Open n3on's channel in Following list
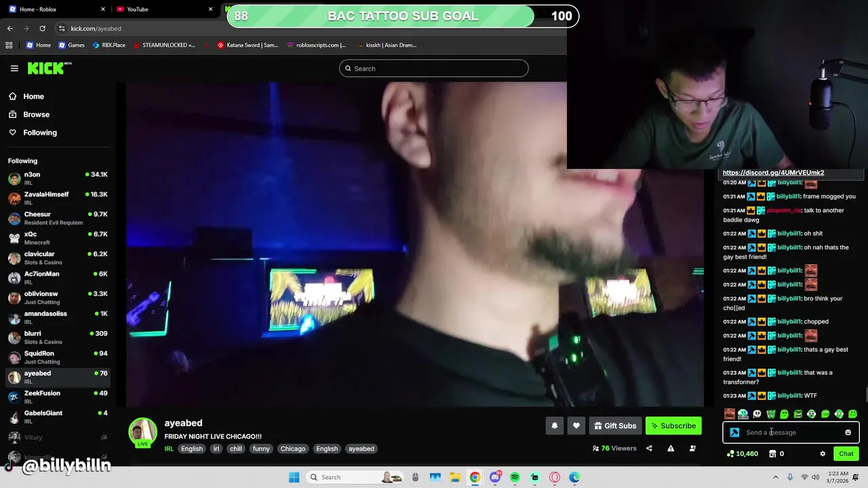The width and height of the screenshot is (868, 488). click(x=58, y=178)
